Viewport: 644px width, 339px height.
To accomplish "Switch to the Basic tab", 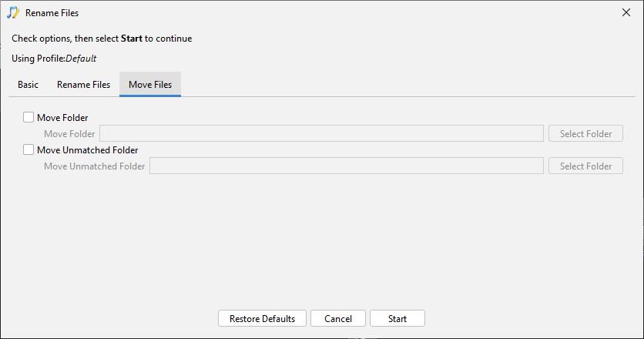I will point(28,85).
